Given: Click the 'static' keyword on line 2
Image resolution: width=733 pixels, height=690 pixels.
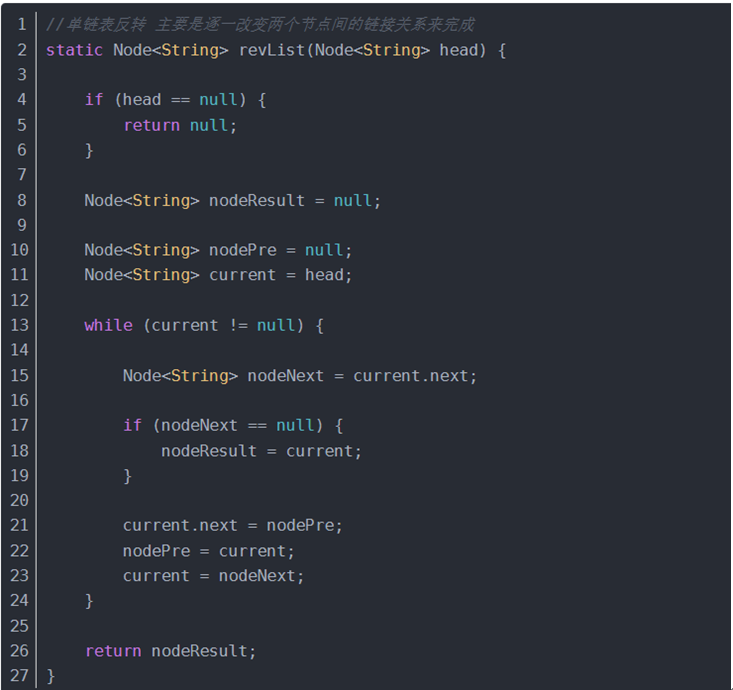Looking at the screenshot, I should 74,50.
